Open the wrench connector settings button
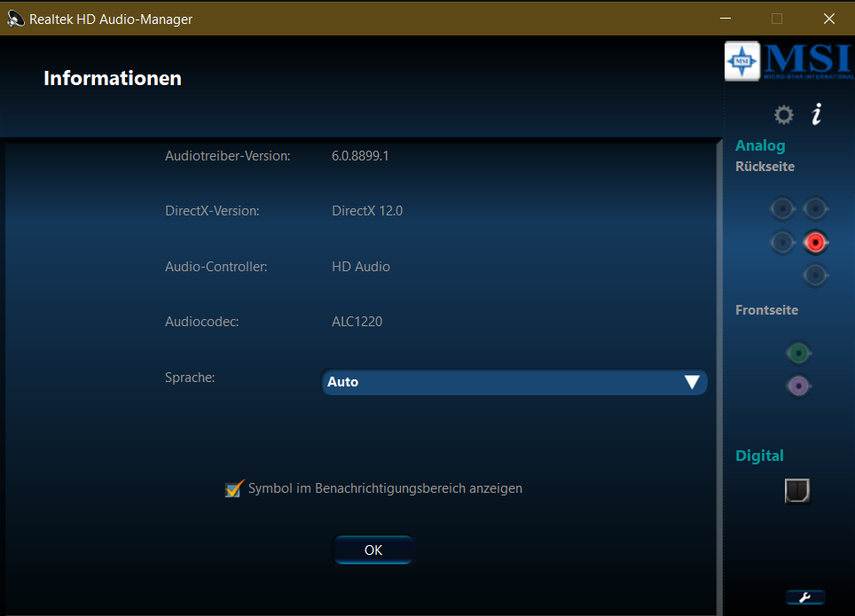Image resolution: width=855 pixels, height=616 pixels. 804,597
